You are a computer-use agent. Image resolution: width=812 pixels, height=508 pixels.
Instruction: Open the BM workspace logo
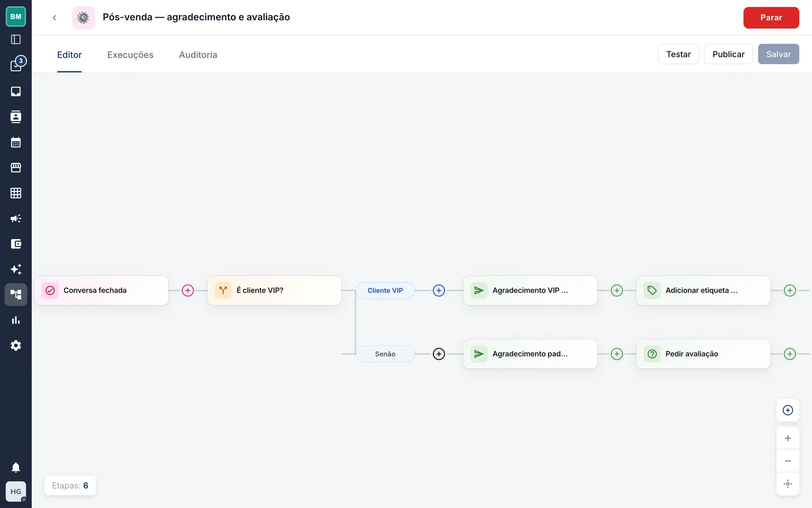click(16, 17)
